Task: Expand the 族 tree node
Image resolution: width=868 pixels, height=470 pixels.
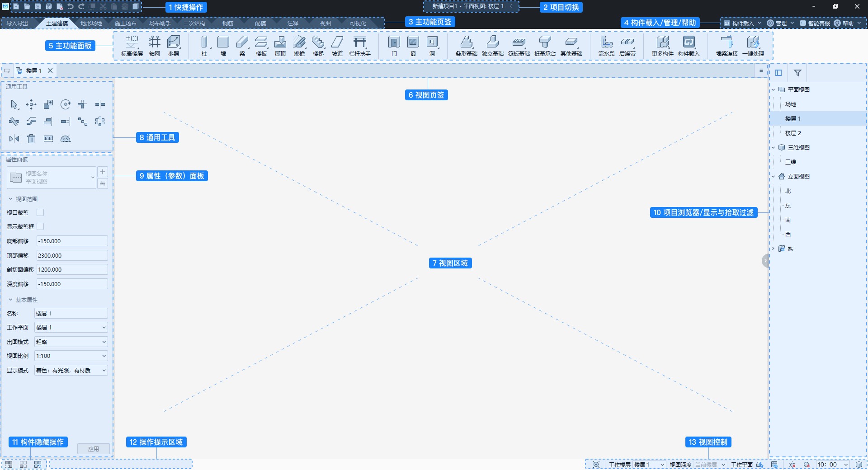Action: tap(773, 249)
